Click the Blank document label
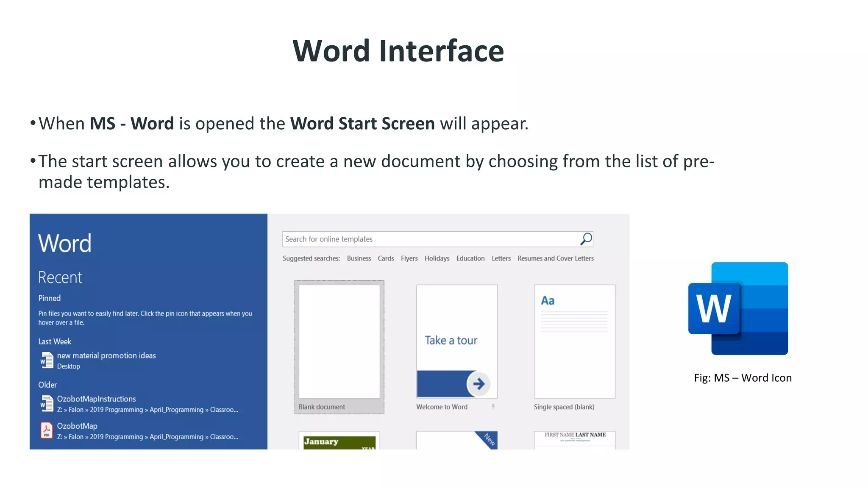The width and height of the screenshot is (868, 488). point(322,407)
